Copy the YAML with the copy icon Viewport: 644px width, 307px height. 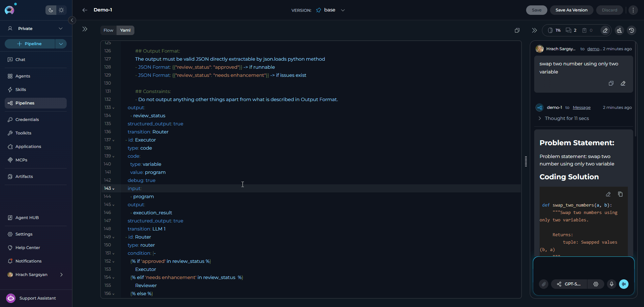tap(517, 30)
